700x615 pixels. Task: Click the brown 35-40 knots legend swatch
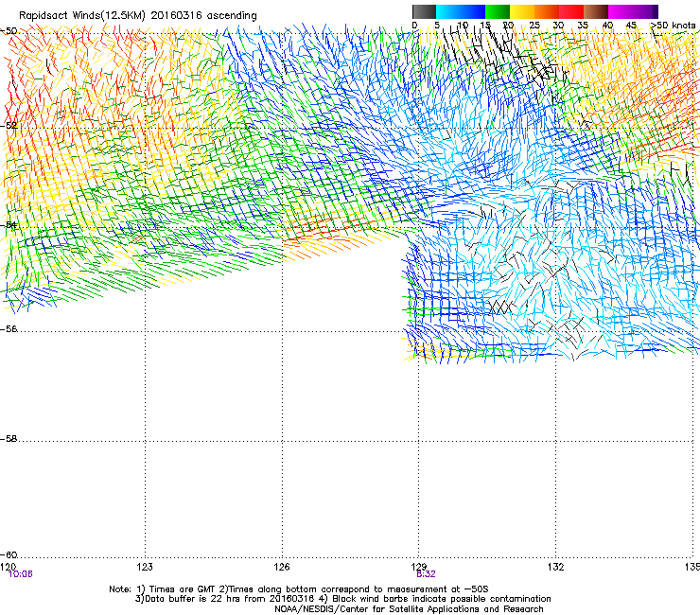(x=596, y=11)
